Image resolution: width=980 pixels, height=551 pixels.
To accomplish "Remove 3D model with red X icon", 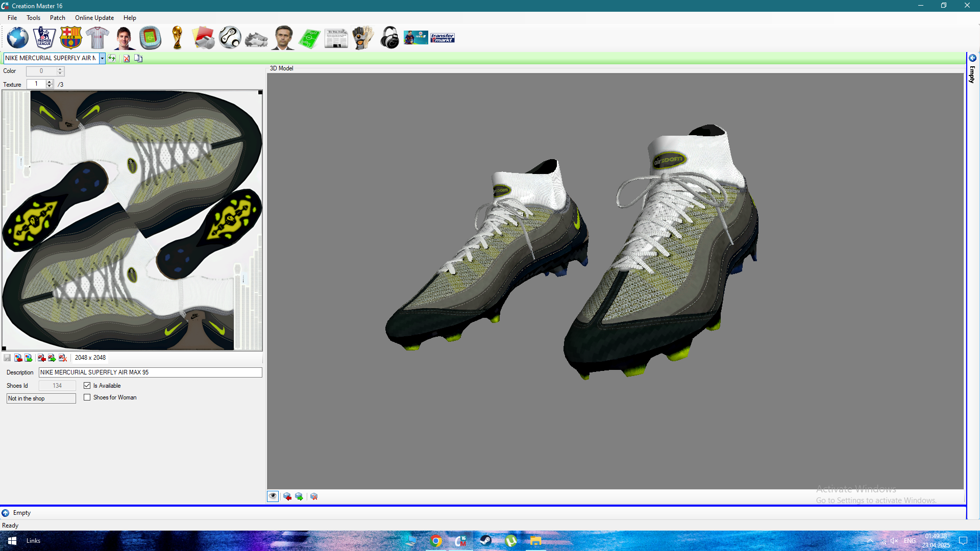I will tap(314, 496).
